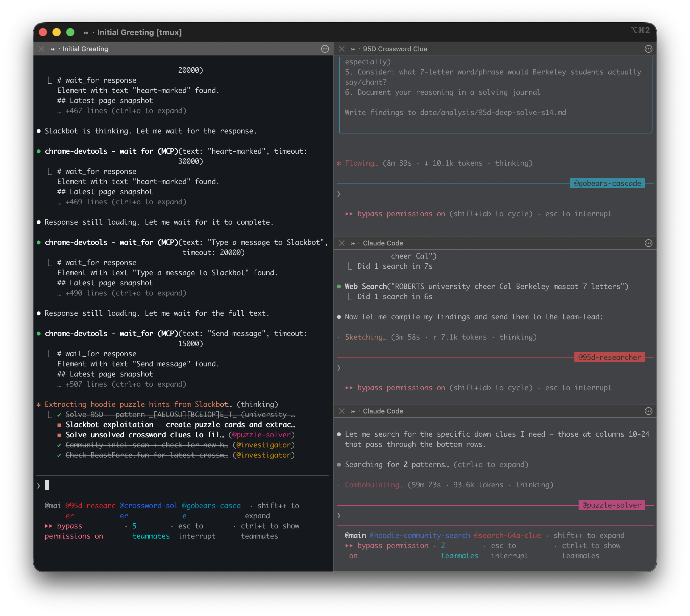Click the @gobears-cascade agent label

(x=607, y=183)
